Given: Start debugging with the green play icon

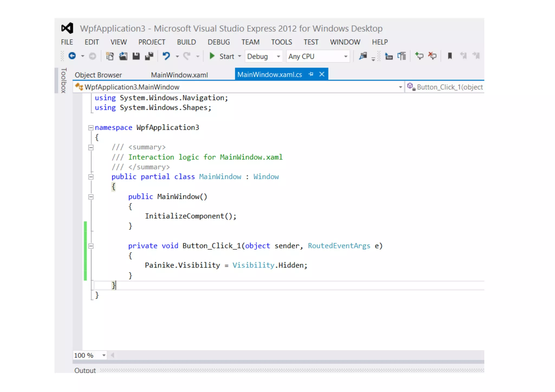Looking at the screenshot, I should (212, 56).
